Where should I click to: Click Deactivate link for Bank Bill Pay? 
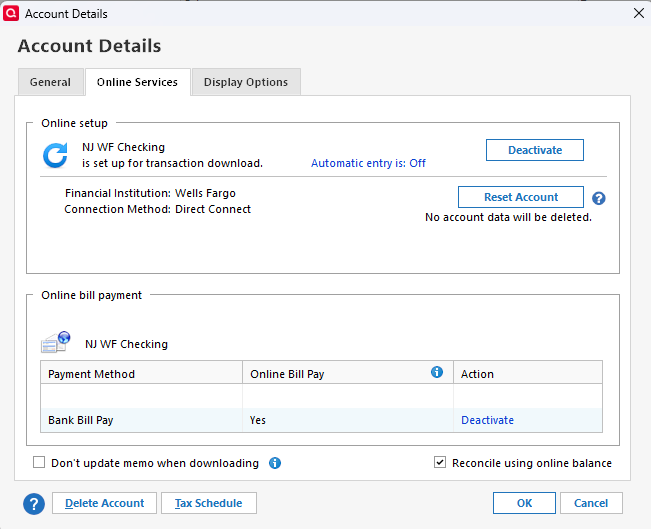point(487,420)
